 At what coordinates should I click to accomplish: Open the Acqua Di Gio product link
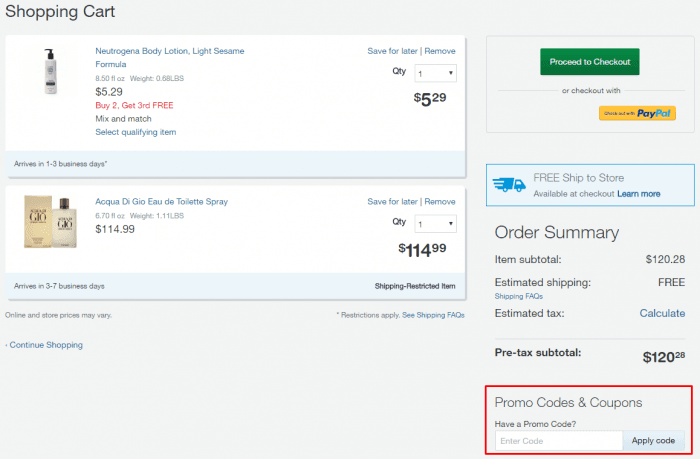[x=161, y=202]
